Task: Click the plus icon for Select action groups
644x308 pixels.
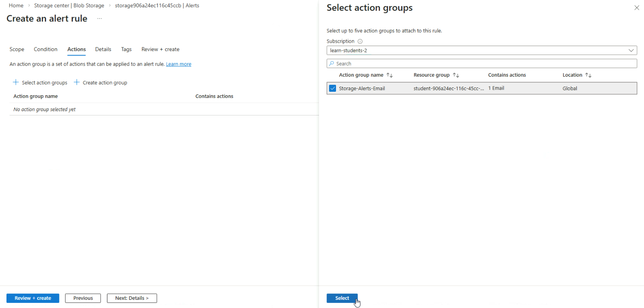Action: pyautogui.click(x=16, y=82)
